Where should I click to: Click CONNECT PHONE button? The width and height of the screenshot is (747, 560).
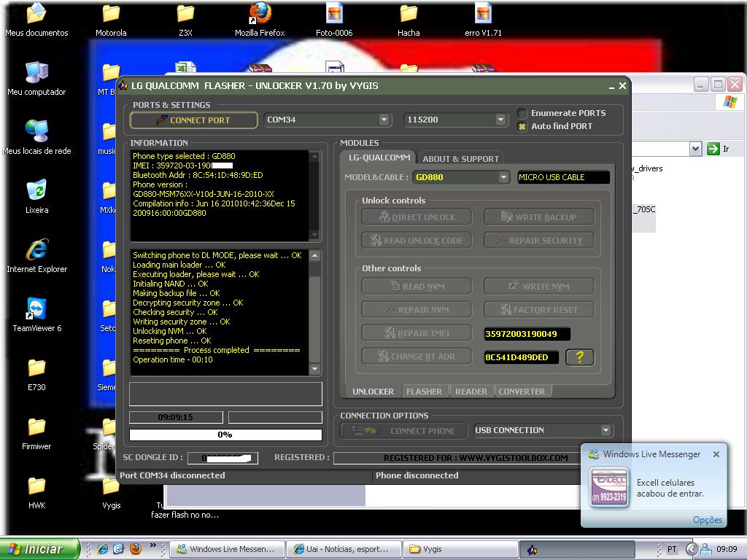click(403, 430)
